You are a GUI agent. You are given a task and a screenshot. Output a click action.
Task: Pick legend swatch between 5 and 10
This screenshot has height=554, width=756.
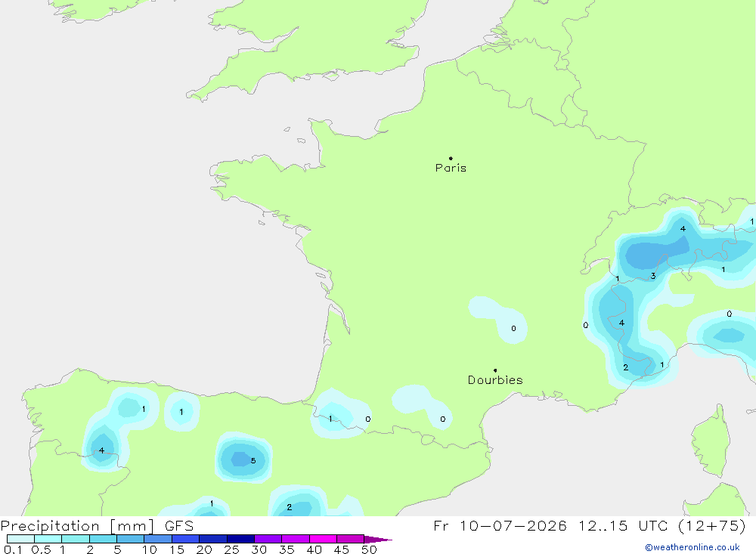pos(131,539)
